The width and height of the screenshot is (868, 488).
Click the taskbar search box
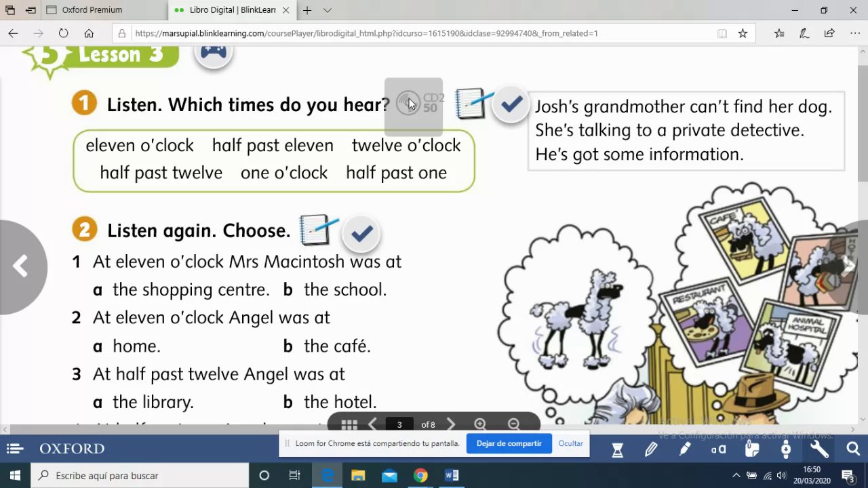point(139,476)
